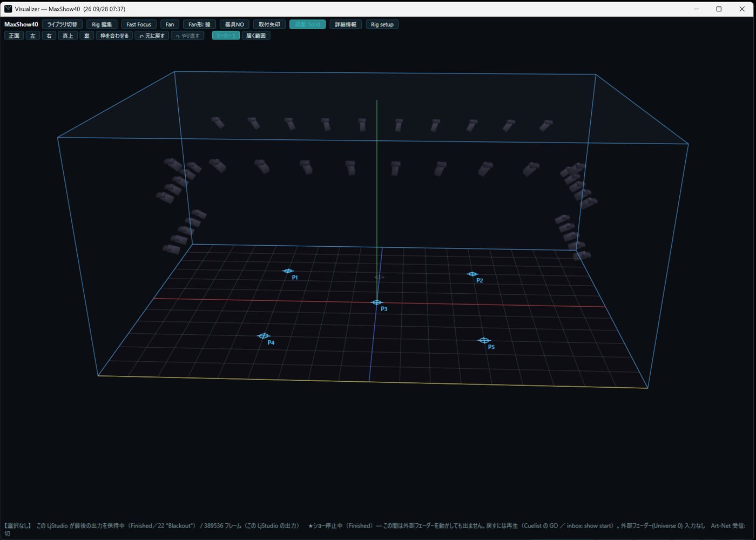Viewport: 756px width, 540px height.
Task: Show 詳細情報 panel
Action: [x=346, y=24]
